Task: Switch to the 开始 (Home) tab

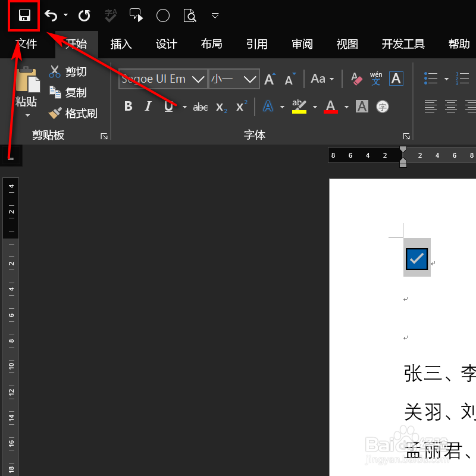Action: tap(76, 44)
